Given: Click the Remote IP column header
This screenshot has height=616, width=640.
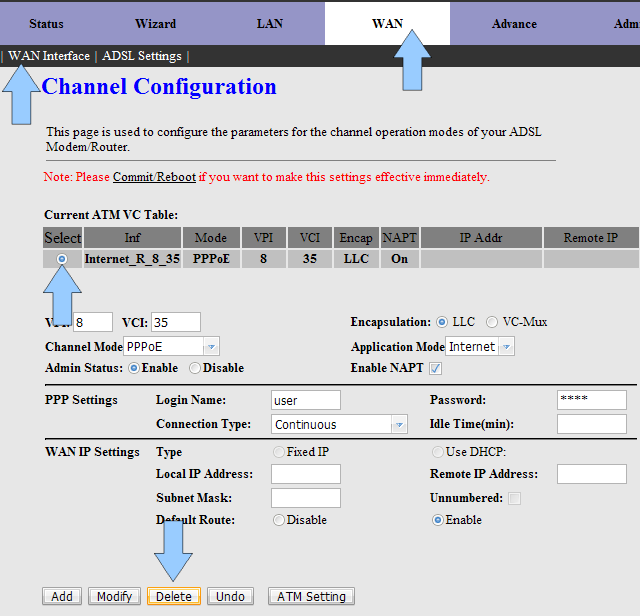Looking at the screenshot, I should point(591,238).
